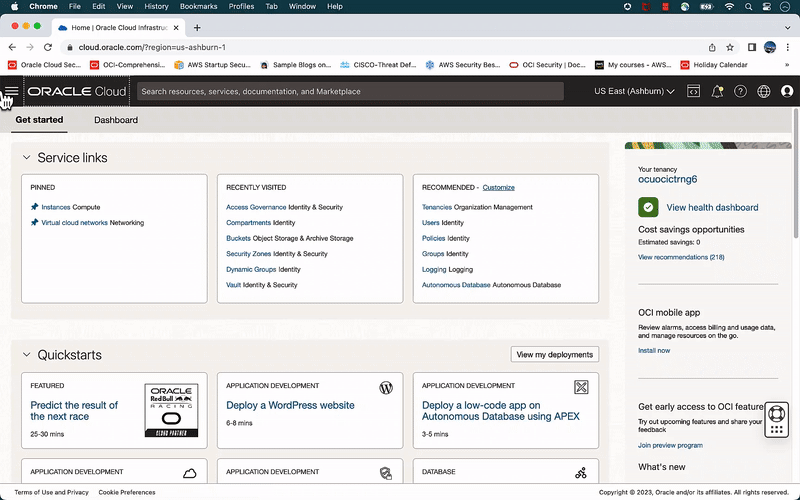The height and width of the screenshot is (500, 800).
Task: Open the language globe icon
Action: (764, 91)
